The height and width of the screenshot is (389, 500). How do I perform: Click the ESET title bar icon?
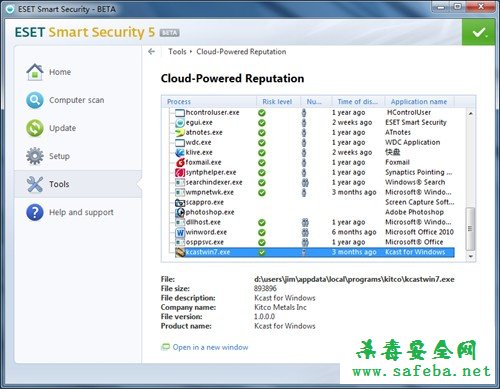[x=10, y=9]
